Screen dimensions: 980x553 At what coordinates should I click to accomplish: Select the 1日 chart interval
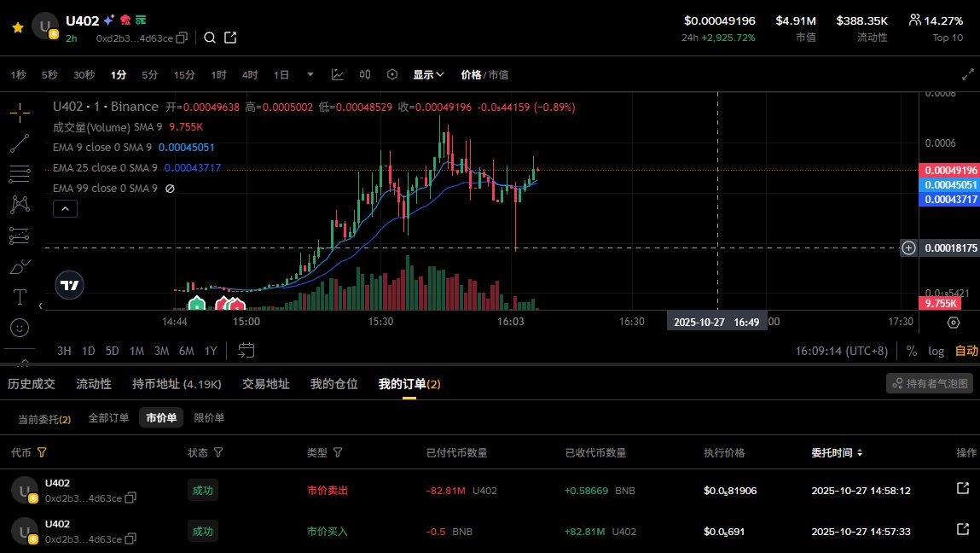tap(281, 74)
